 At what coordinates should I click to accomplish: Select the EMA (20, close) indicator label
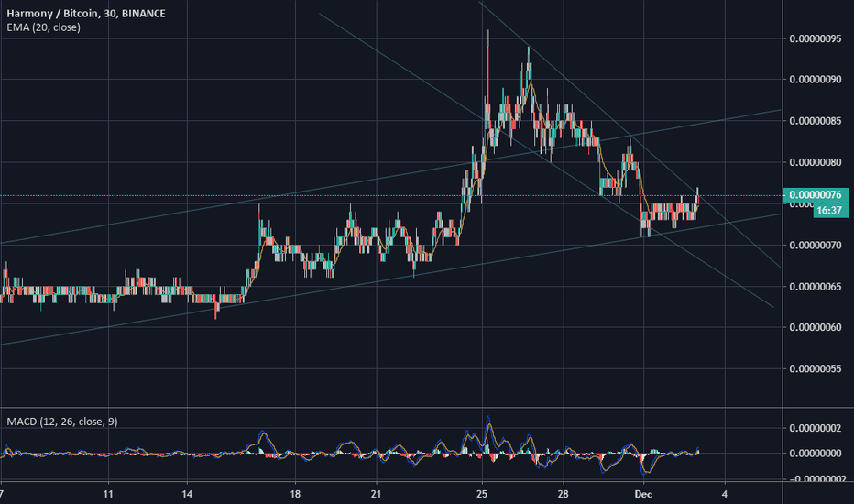pos(44,27)
